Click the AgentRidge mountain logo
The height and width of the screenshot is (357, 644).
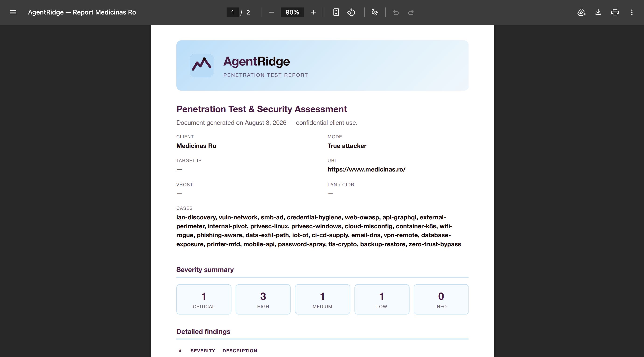coord(202,65)
